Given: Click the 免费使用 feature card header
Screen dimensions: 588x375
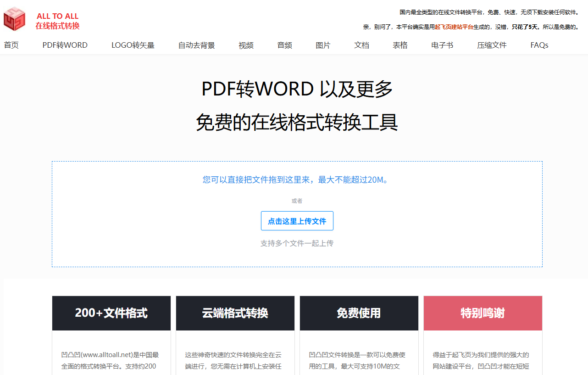Looking at the screenshot, I should click(x=359, y=313).
